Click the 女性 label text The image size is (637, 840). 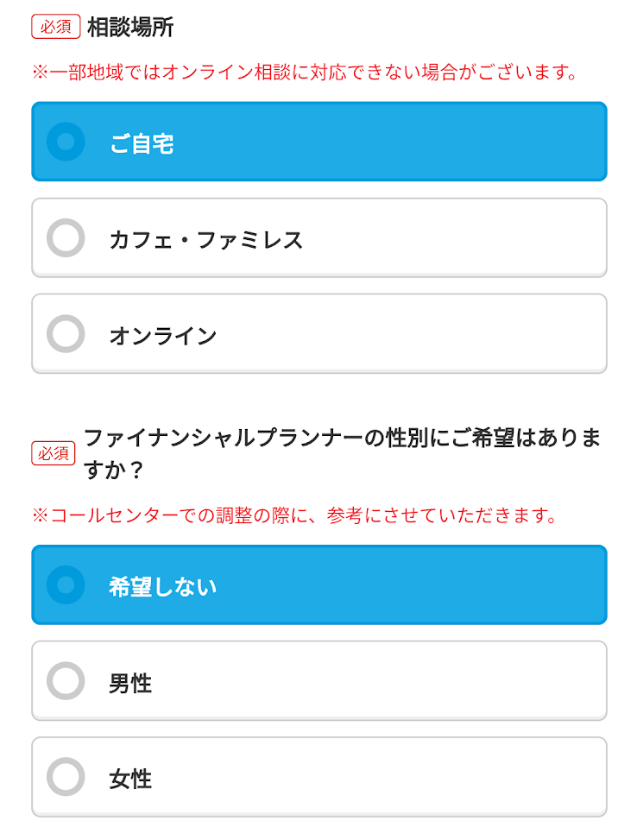130,779
